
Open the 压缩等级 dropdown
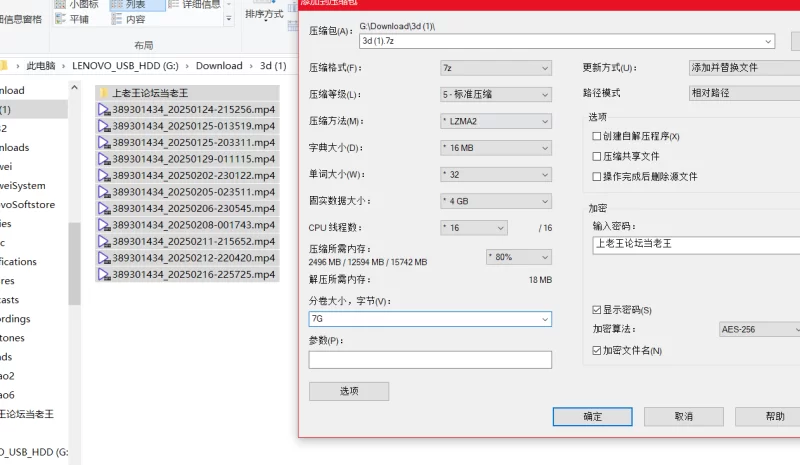[x=496, y=94]
